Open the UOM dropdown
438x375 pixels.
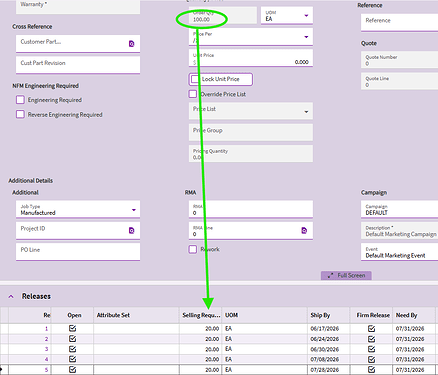306,16
